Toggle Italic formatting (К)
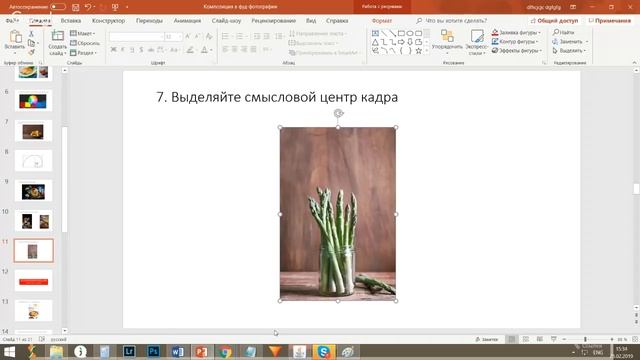The height and width of the screenshot is (360, 640). (123, 50)
